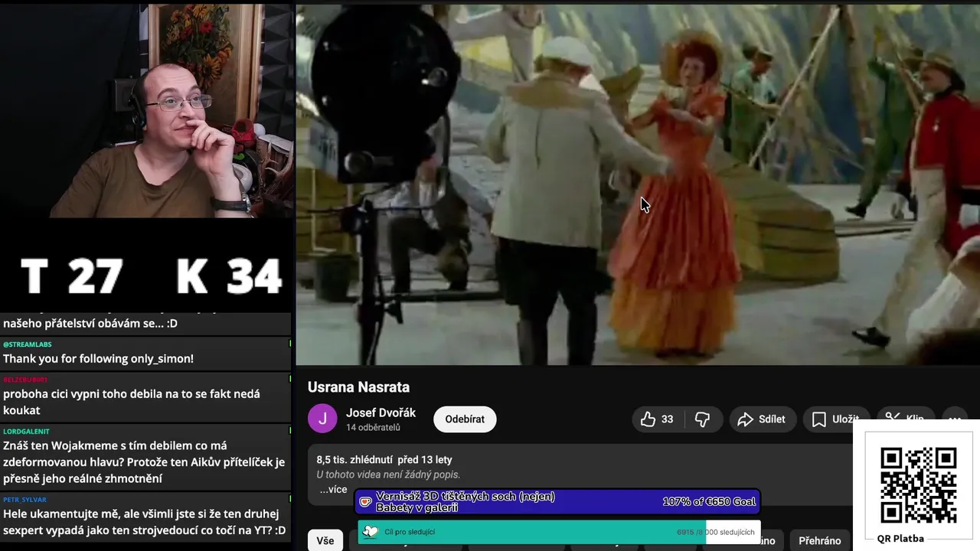Click the video player to pause
980x551 pixels.
click(637, 184)
